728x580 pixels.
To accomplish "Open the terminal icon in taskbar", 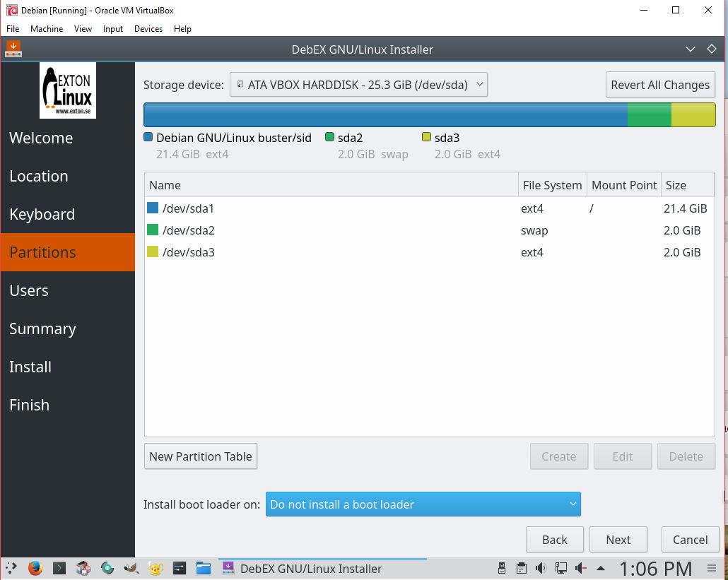I will pyautogui.click(x=59, y=568).
